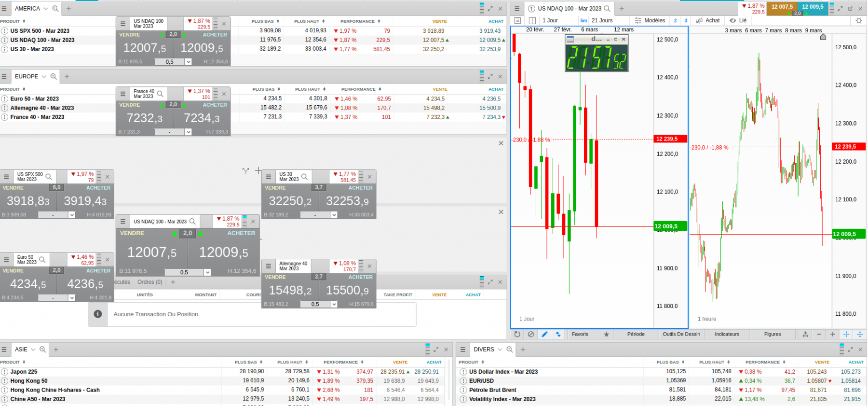Expand the EUROPE watchlist dropdown chevron
The height and width of the screenshot is (406, 868).
44,76
